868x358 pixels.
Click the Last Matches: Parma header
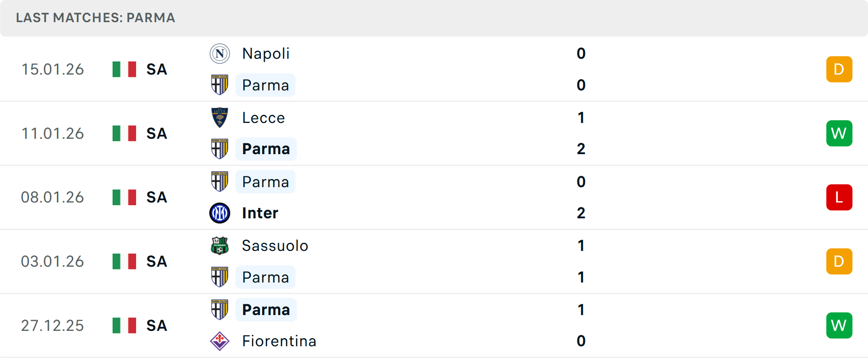point(95,18)
